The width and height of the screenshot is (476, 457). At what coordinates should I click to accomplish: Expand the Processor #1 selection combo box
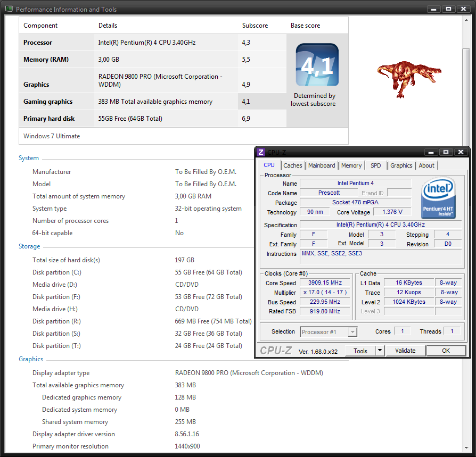tap(352, 332)
